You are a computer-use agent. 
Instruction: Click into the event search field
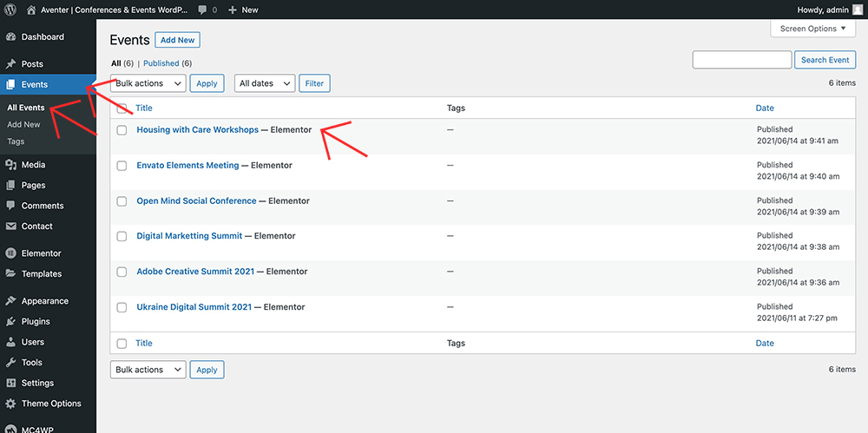click(741, 60)
